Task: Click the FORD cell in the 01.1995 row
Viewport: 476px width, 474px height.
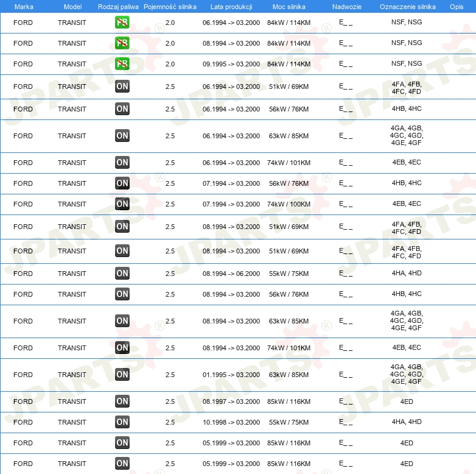Action: pyautogui.click(x=23, y=375)
